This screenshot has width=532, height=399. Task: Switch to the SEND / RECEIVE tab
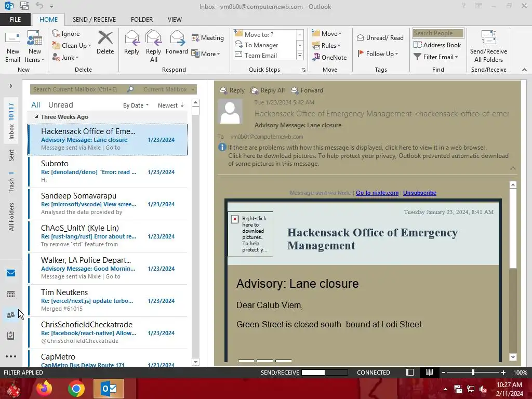[94, 20]
